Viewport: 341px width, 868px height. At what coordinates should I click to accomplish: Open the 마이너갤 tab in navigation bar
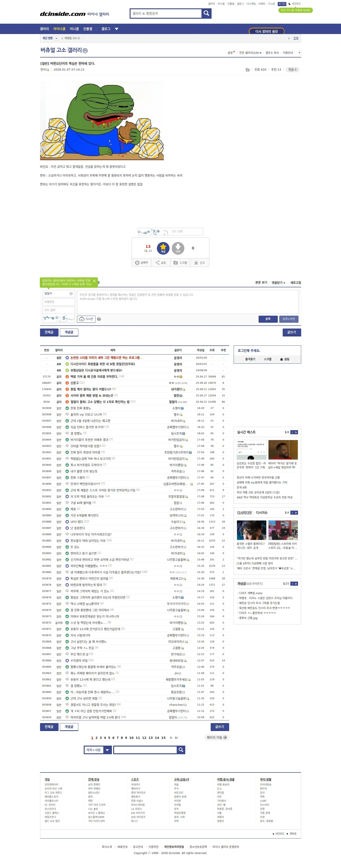[59, 29]
